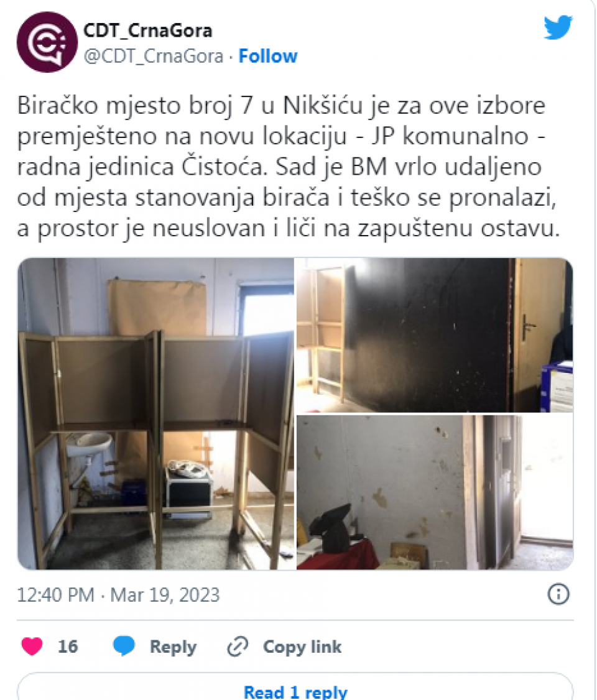Image resolution: width=597 pixels, height=700 pixels.
Task: Click the blue reply speech bubble icon
Action: [124, 646]
